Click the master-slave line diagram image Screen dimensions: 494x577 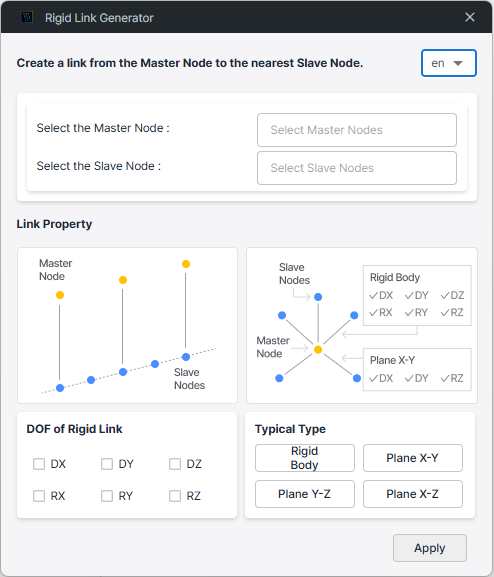click(127, 325)
